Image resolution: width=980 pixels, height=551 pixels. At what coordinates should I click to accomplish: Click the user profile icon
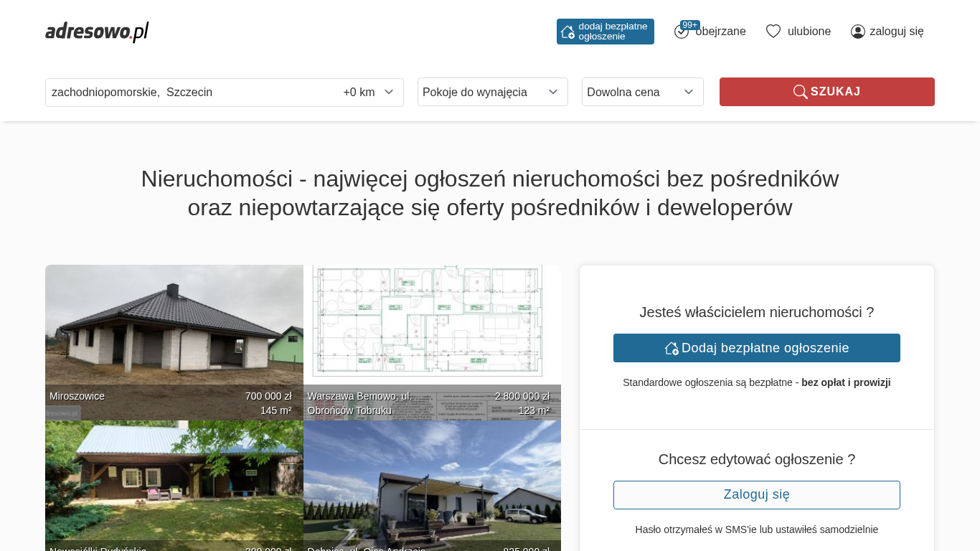(x=857, y=32)
